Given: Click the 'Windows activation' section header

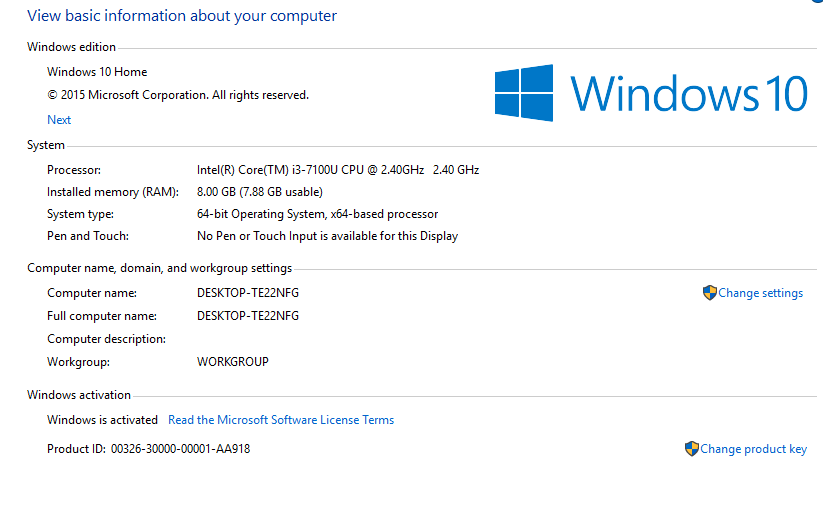Looking at the screenshot, I should click(79, 395).
